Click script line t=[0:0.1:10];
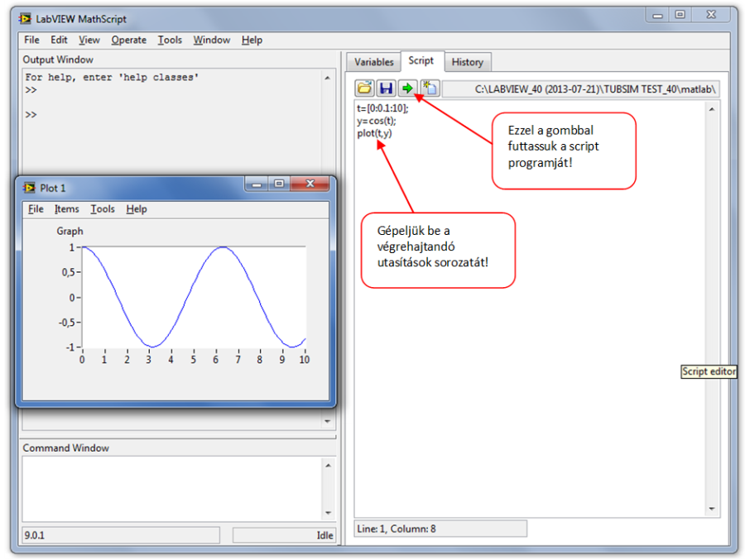 click(383, 108)
